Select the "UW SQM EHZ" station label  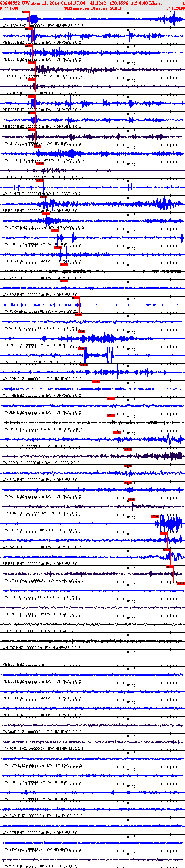click(13, 379)
